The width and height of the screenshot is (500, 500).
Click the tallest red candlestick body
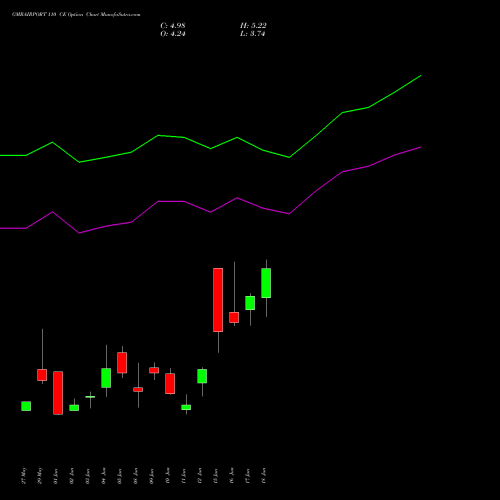[x=218, y=300]
